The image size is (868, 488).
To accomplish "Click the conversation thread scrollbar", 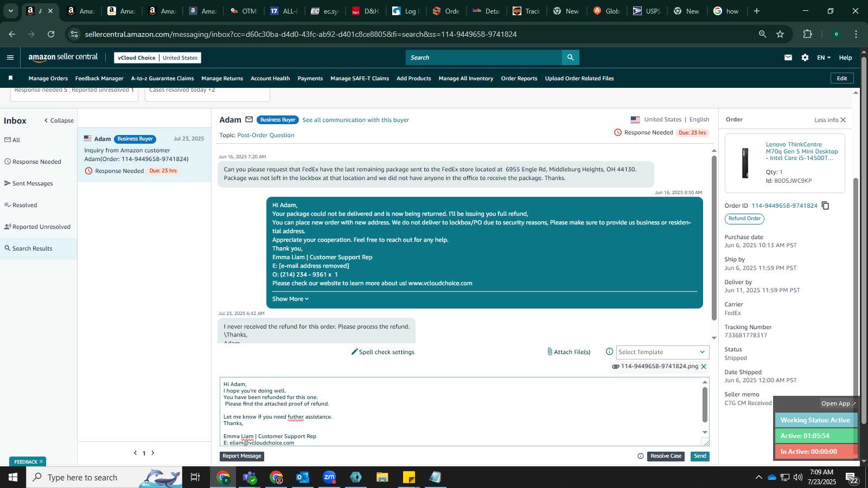I will pos(714,237).
